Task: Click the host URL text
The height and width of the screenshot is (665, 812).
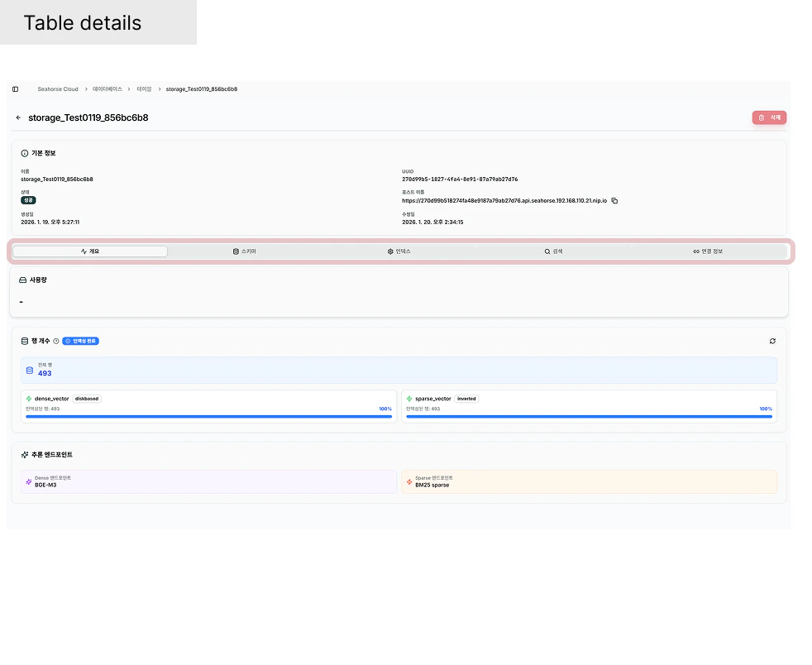Action: click(x=504, y=200)
